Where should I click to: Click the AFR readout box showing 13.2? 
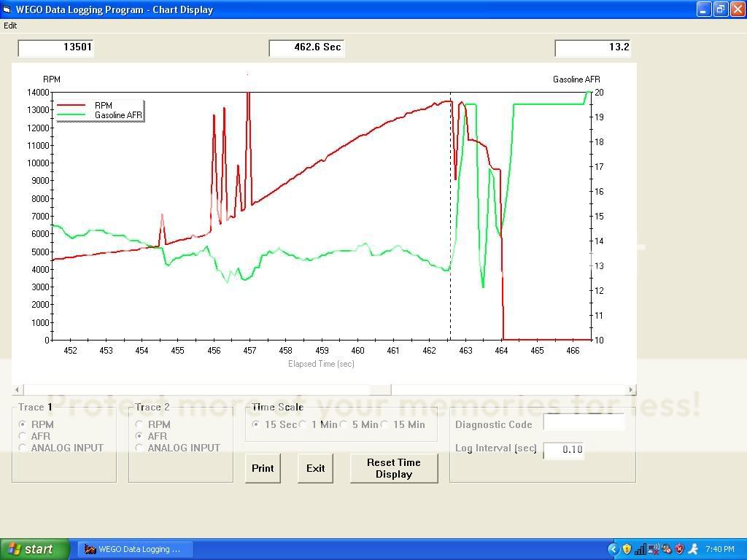[x=593, y=47]
